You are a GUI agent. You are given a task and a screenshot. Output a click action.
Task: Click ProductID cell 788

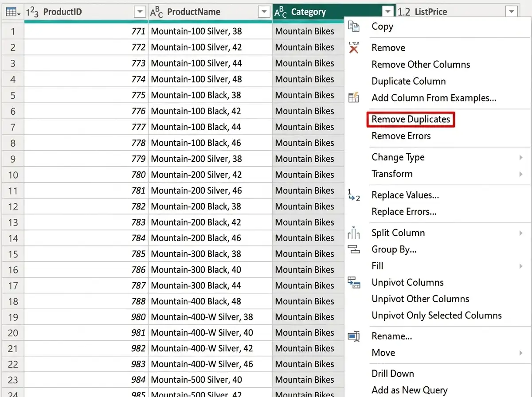click(86, 302)
